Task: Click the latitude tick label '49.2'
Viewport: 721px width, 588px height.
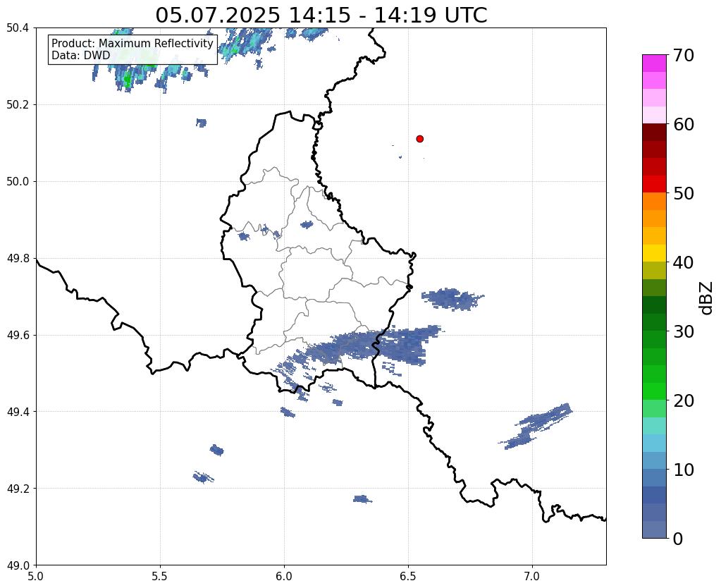Action: (18, 489)
